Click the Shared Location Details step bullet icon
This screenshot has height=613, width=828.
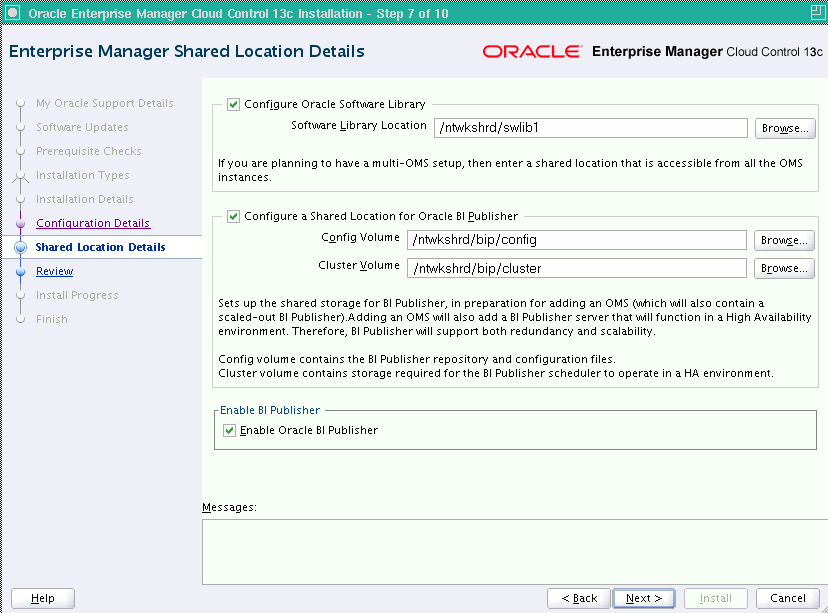(x=21, y=247)
